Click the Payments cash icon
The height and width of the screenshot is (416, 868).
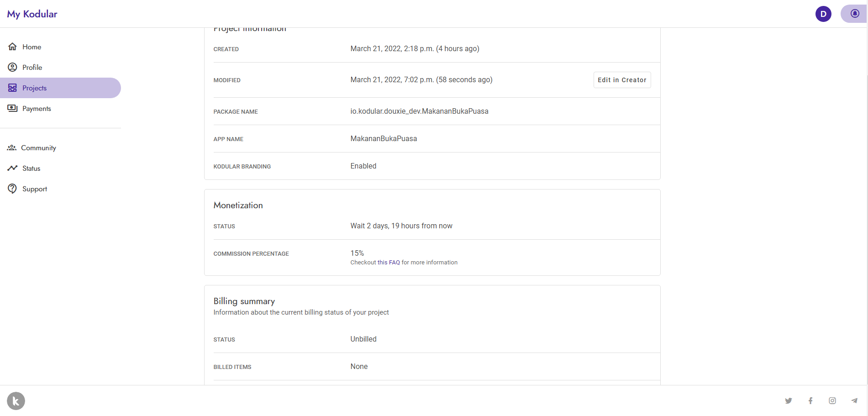click(12, 108)
